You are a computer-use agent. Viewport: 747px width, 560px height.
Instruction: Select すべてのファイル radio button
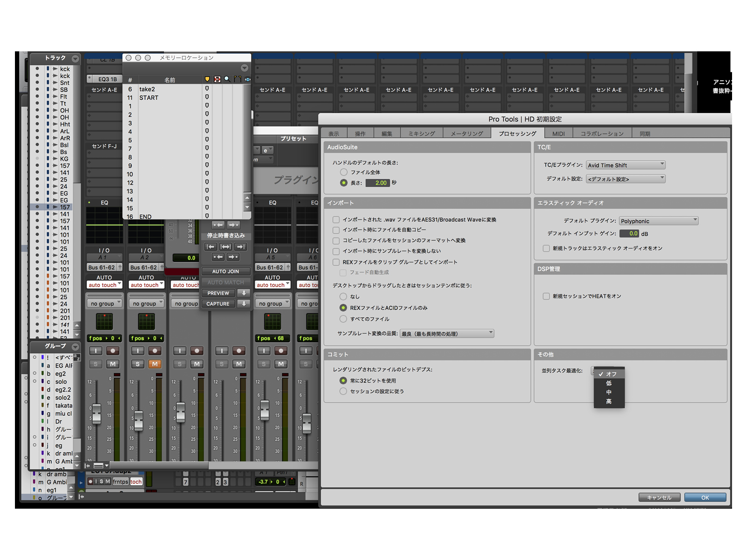tap(343, 319)
